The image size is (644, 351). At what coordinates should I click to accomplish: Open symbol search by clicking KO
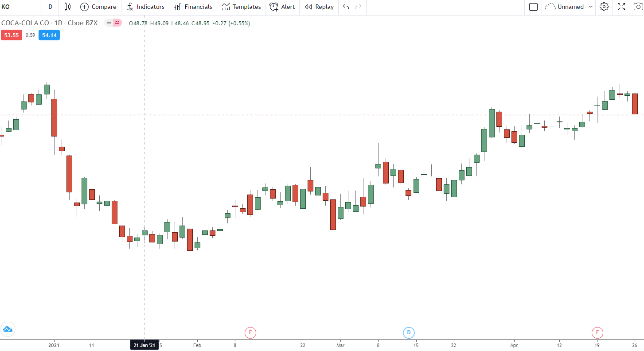(6, 7)
